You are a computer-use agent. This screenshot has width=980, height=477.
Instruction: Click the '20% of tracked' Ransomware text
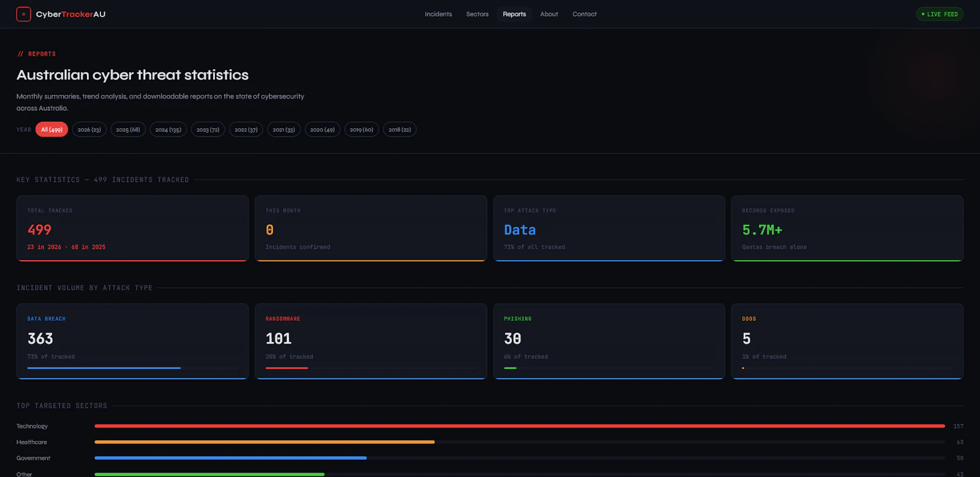click(289, 357)
